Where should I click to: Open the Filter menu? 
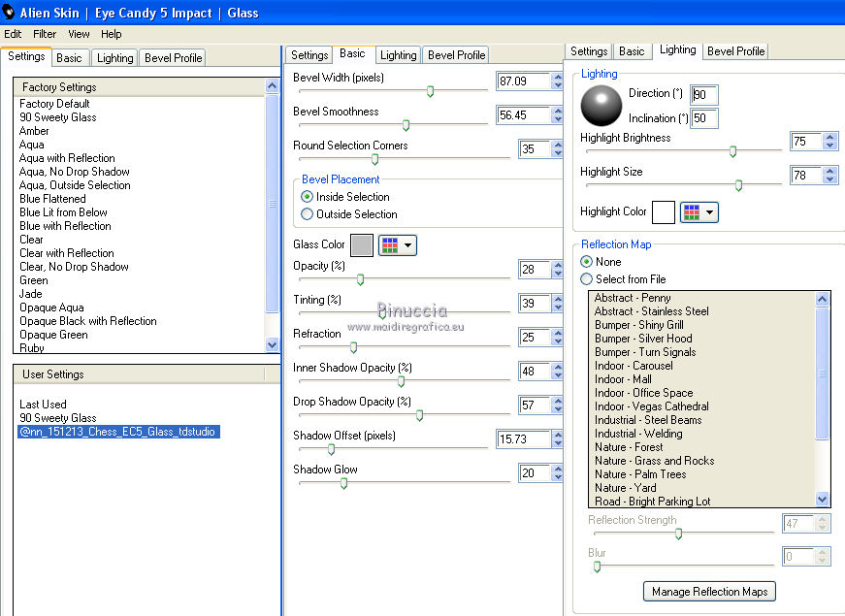(x=45, y=34)
